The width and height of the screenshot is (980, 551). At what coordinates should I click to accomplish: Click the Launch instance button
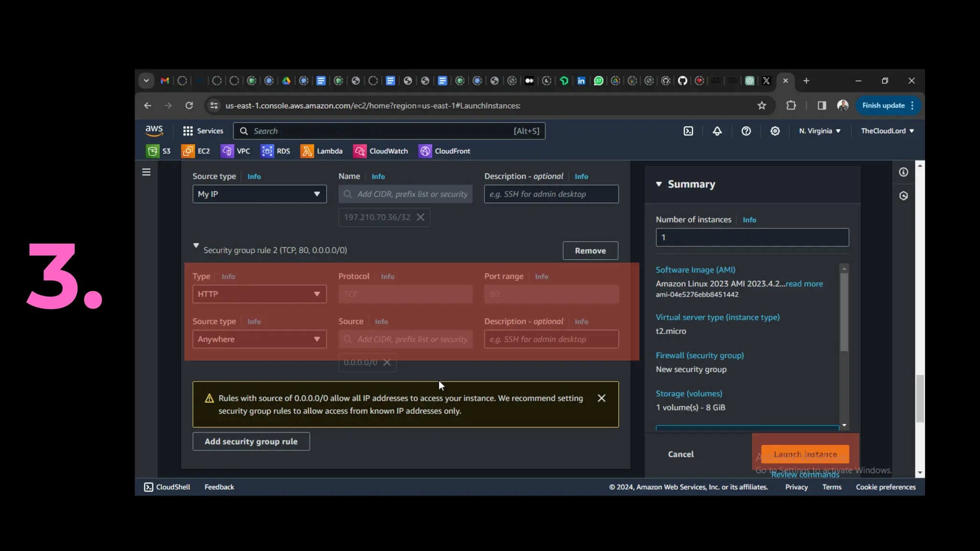(805, 454)
